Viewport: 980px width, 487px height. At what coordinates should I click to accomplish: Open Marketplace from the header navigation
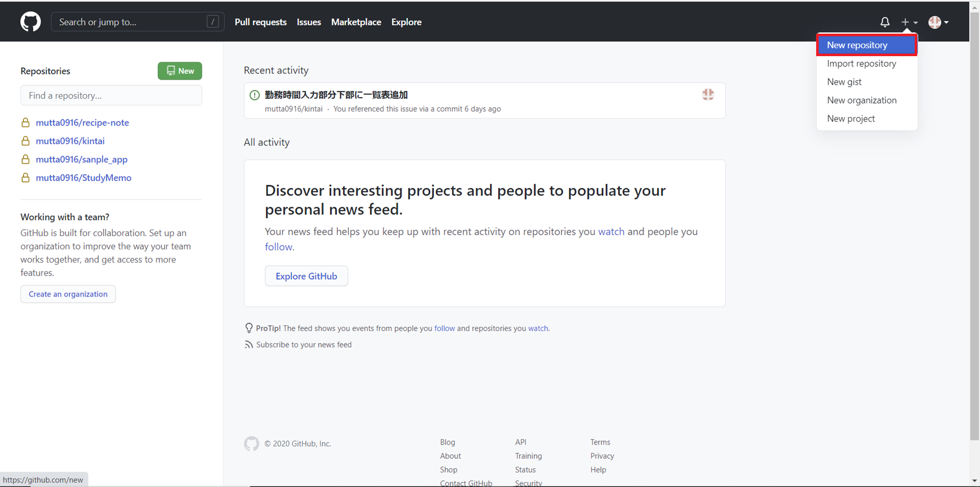(x=356, y=22)
